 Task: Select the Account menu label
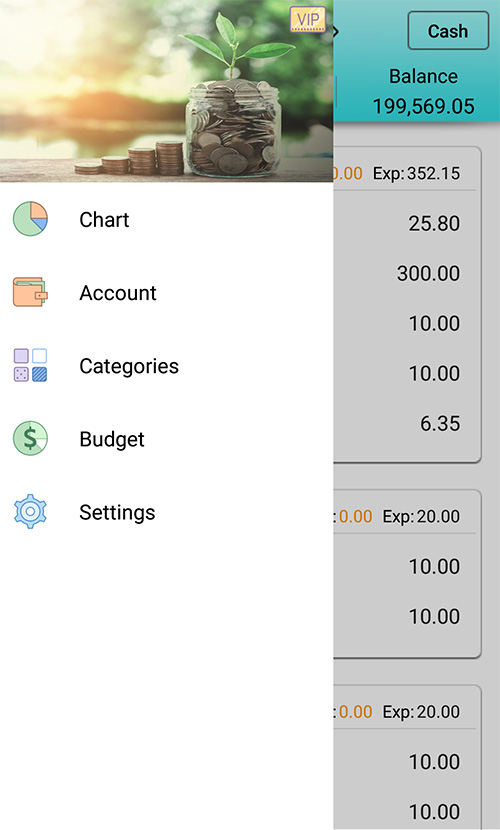coord(118,293)
